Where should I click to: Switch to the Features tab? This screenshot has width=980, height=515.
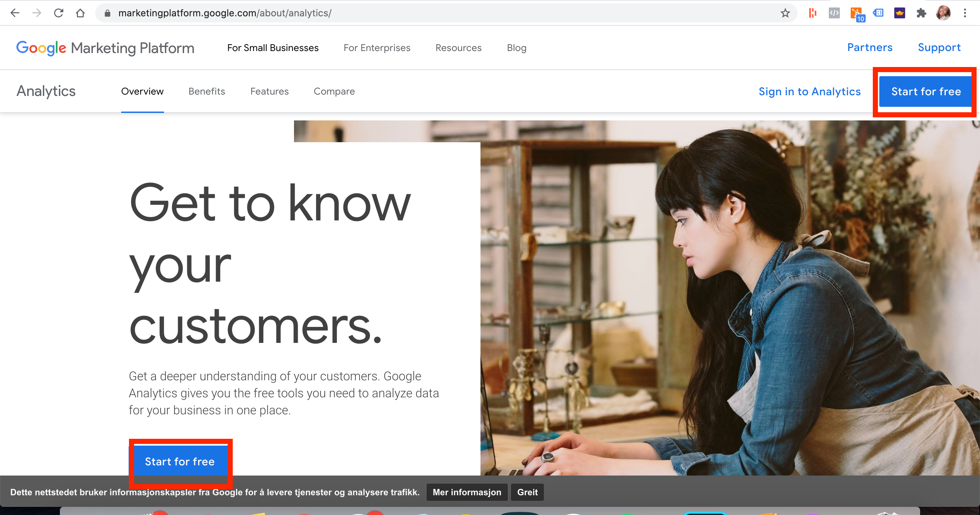[x=269, y=91]
